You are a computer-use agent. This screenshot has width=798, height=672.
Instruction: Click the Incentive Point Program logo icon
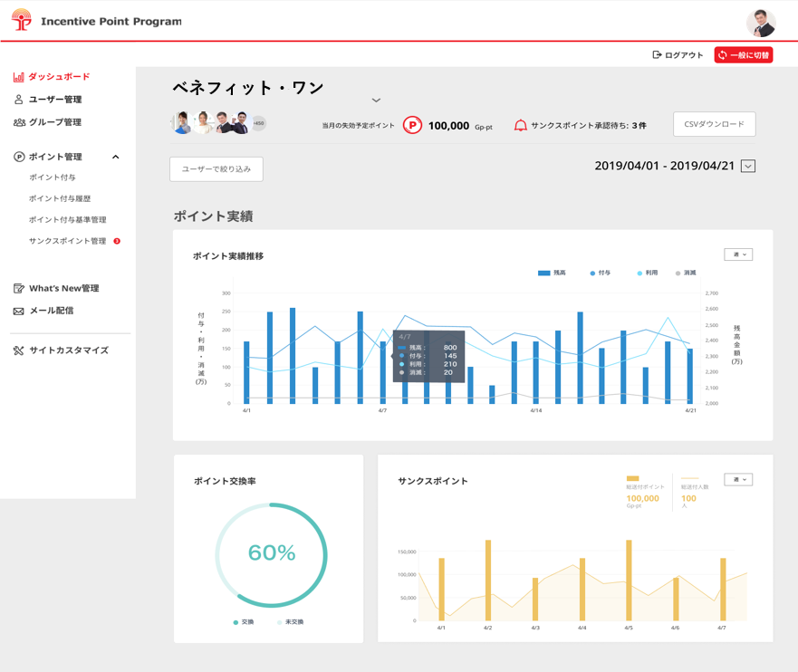[22, 20]
